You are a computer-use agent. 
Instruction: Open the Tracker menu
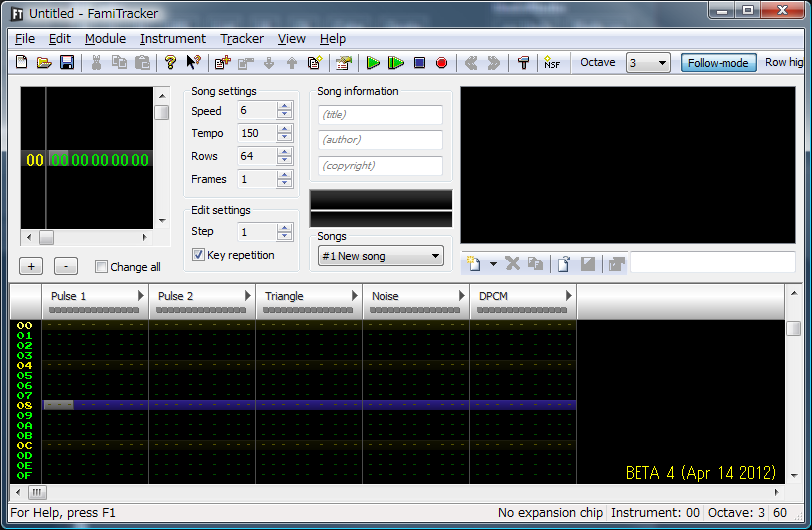(242, 38)
